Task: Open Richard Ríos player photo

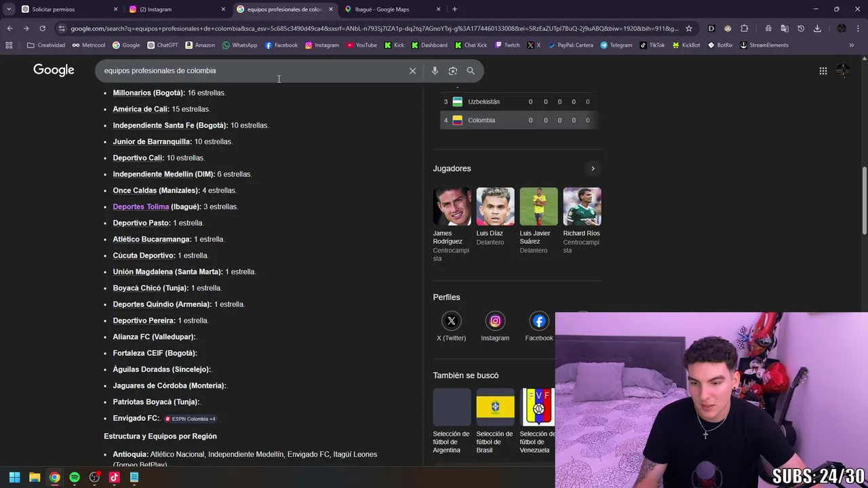Action: 582,207
